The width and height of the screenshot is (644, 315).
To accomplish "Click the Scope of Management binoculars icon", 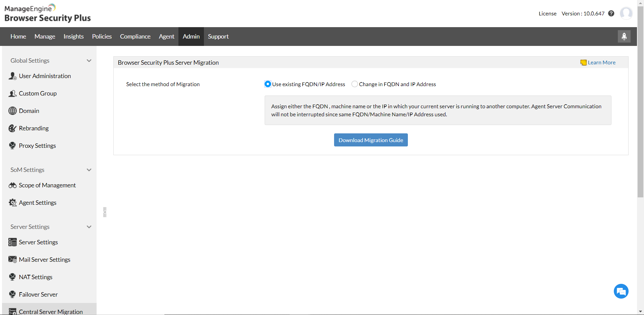I will (12, 185).
